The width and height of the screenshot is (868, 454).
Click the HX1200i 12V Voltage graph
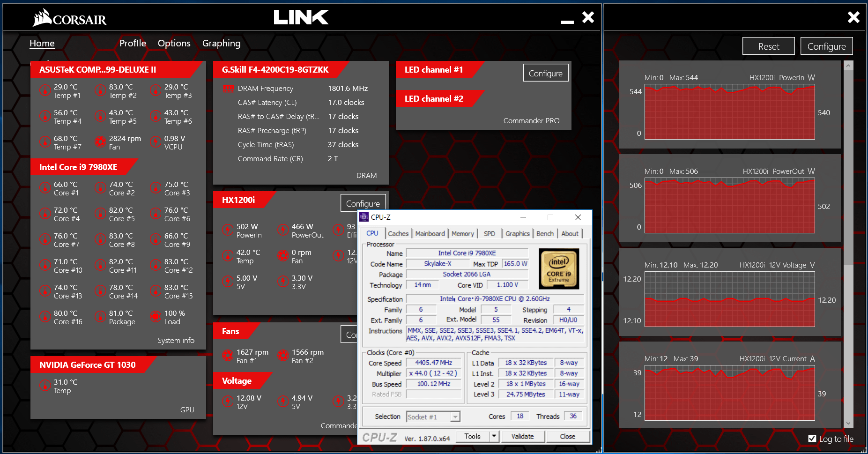click(730, 299)
